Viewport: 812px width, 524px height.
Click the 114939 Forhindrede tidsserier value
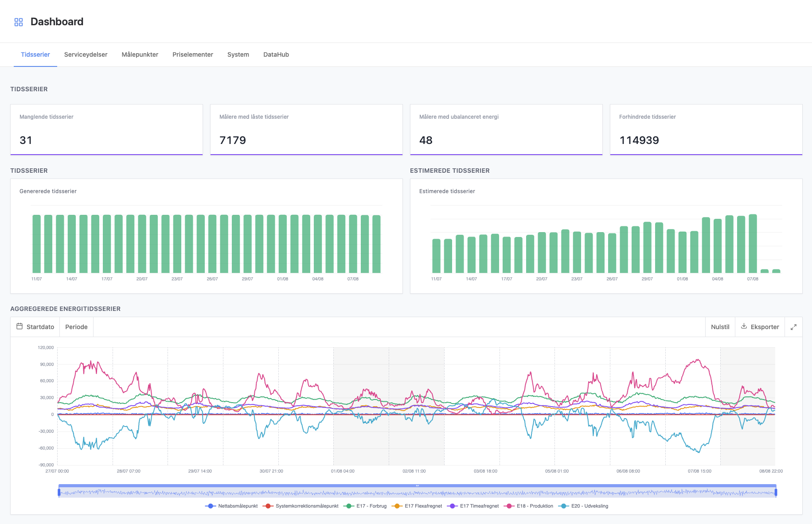click(639, 140)
